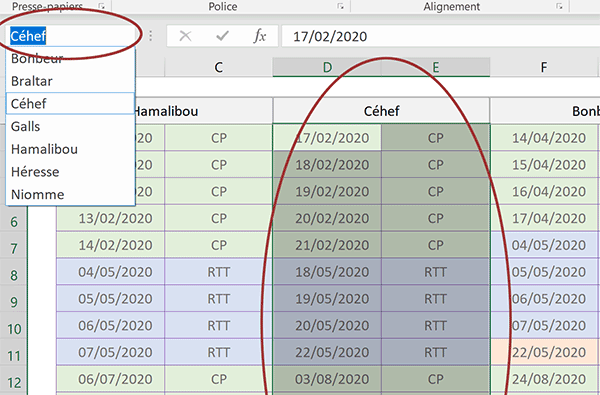This screenshot has height=395, width=600.
Task: Select row 10 header
Action: tap(14, 329)
